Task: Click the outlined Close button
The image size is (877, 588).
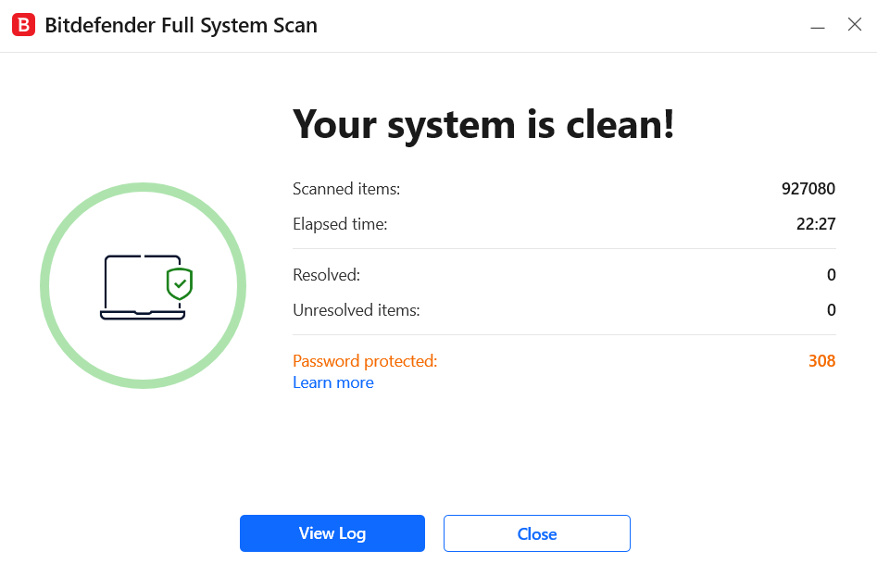Action: click(x=537, y=533)
